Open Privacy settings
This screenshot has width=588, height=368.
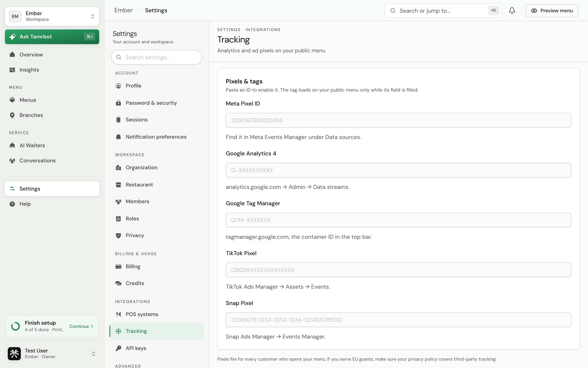tap(156, 236)
